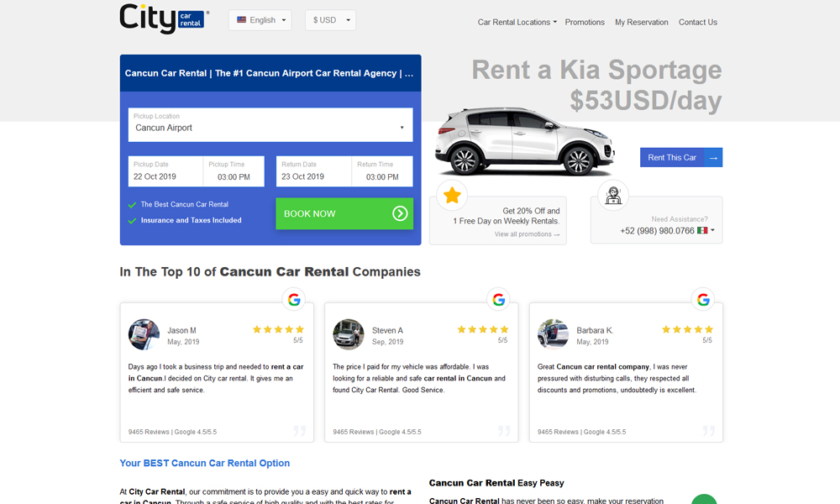Click Jason M's profile photo
Viewport: 840px width, 504px height.
[144, 334]
